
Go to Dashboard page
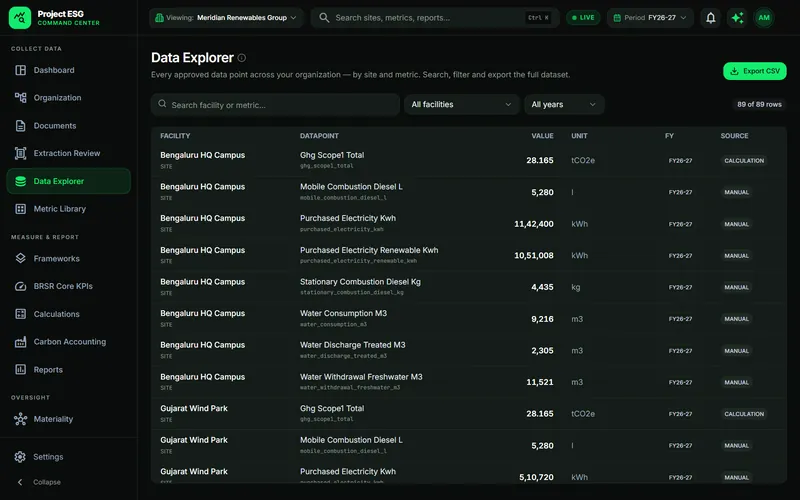tap(68, 70)
